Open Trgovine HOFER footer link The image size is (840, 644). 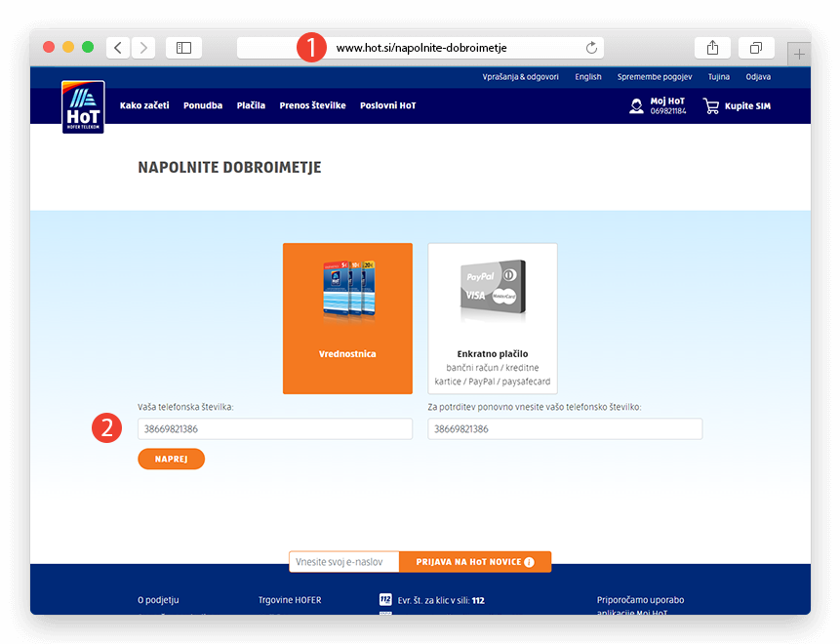pyautogui.click(x=290, y=600)
